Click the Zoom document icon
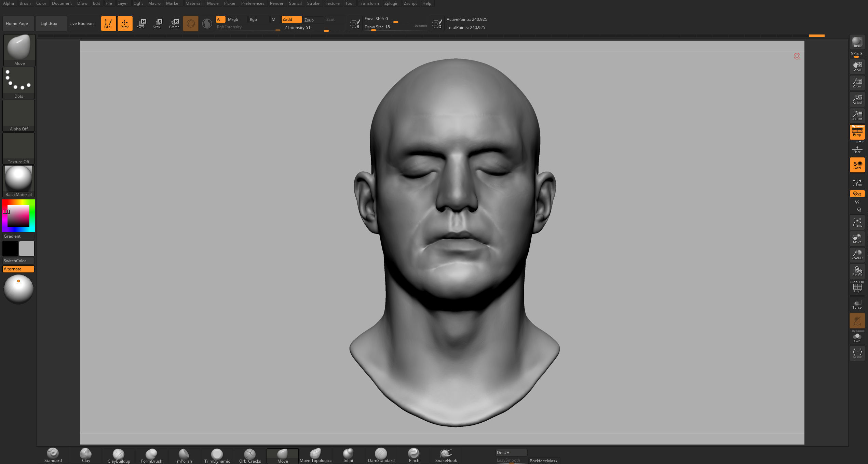 857,83
